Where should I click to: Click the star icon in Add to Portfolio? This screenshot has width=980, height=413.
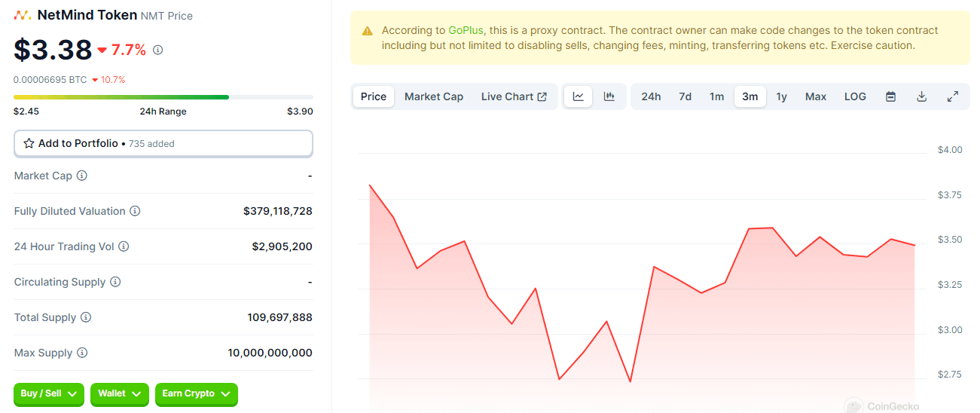(x=29, y=143)
